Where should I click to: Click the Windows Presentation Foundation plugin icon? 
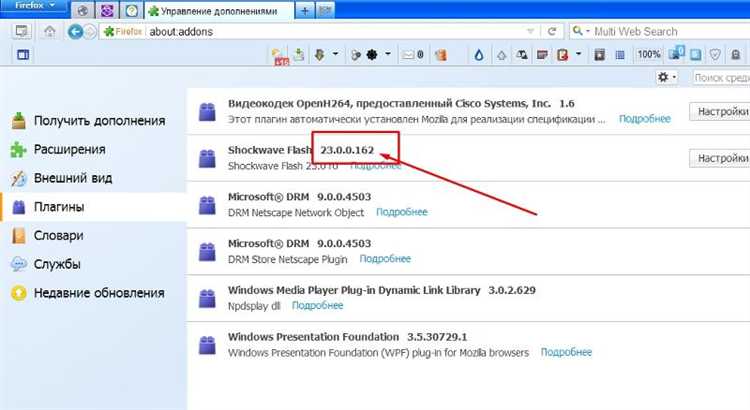(207, 345)
